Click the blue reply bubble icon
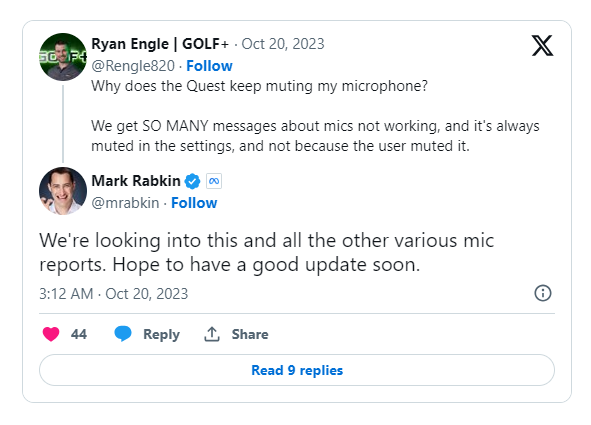Viewport: 591px width, 425px height. click(x=123, y=334)
